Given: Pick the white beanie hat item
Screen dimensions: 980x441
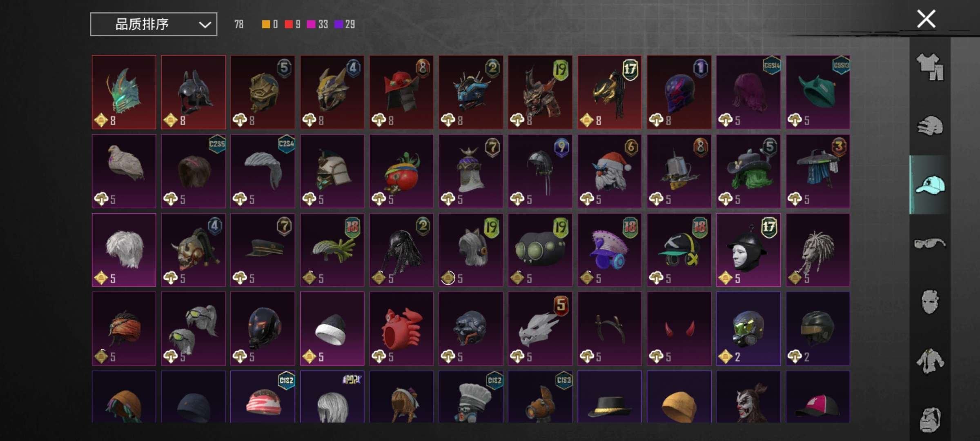Looking at the screenshot, I should pyautogui.click(x=332, y=329).
